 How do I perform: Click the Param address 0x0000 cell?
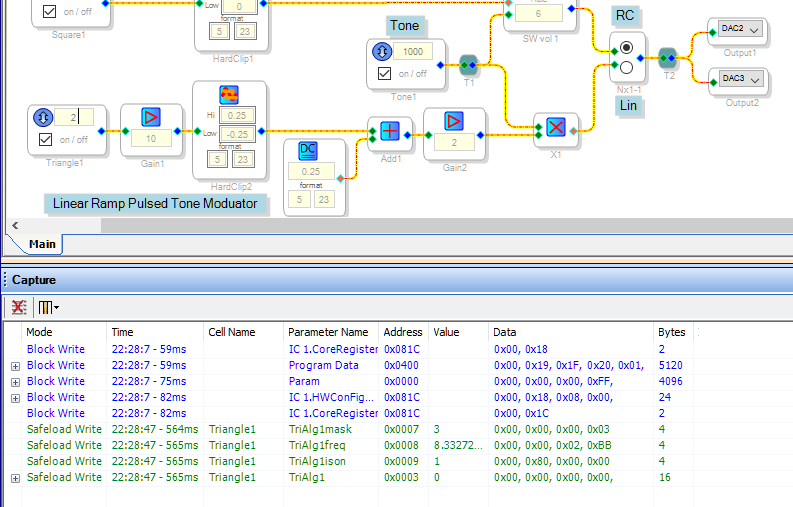(x=402, y=382)
